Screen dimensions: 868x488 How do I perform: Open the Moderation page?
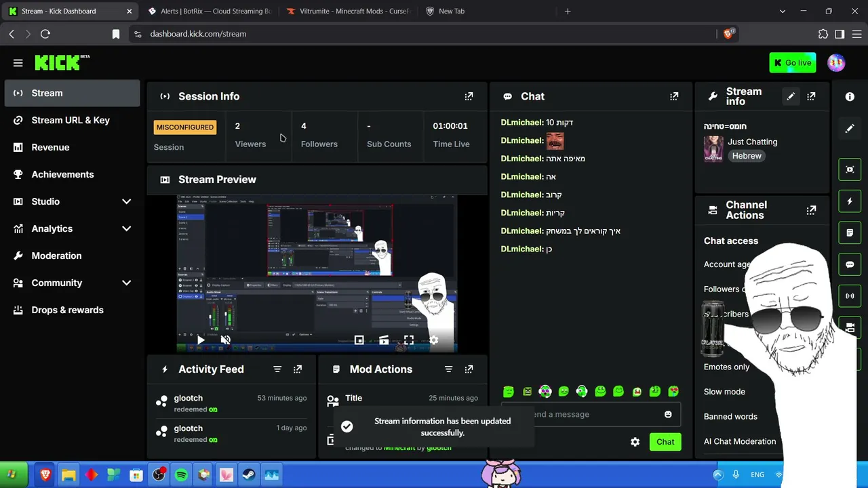(x=72, y=256)
